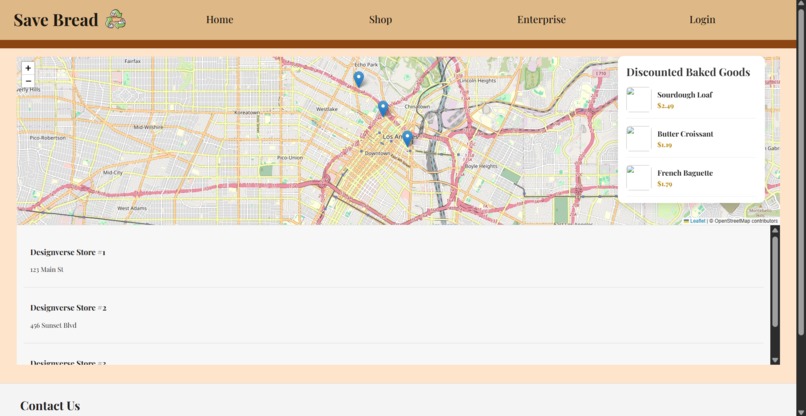Click the Save Bread recycling logo icon
The image size is (806, 416).
coord(116,20)
